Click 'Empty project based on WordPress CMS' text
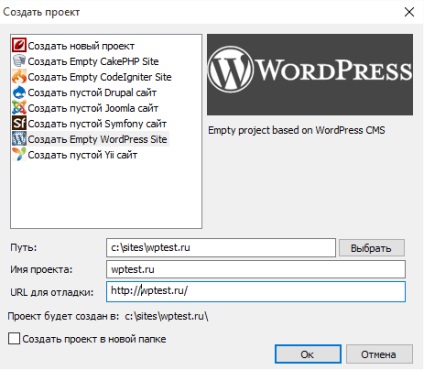Viewport: 424px width, 370px height. click(296, 130)
